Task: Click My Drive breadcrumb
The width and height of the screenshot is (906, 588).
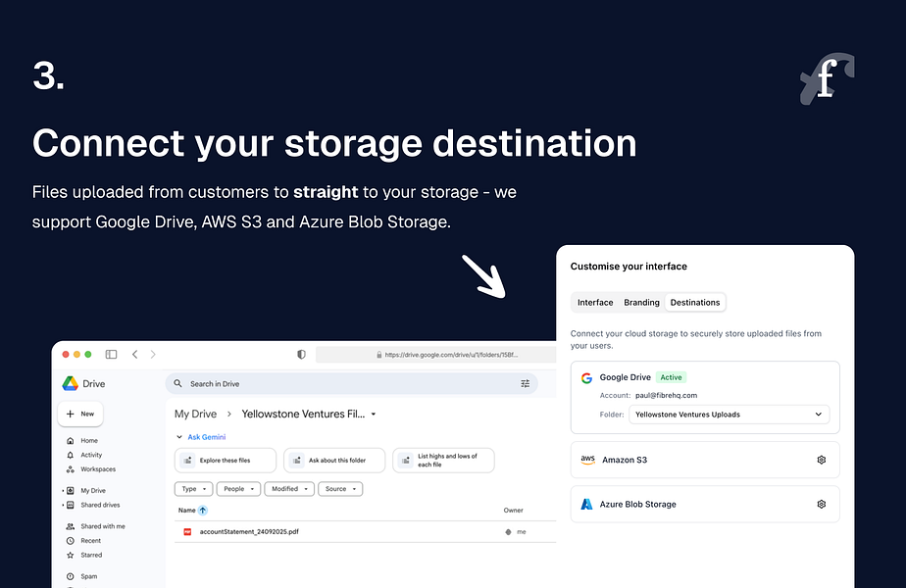Action: [195, 414]
